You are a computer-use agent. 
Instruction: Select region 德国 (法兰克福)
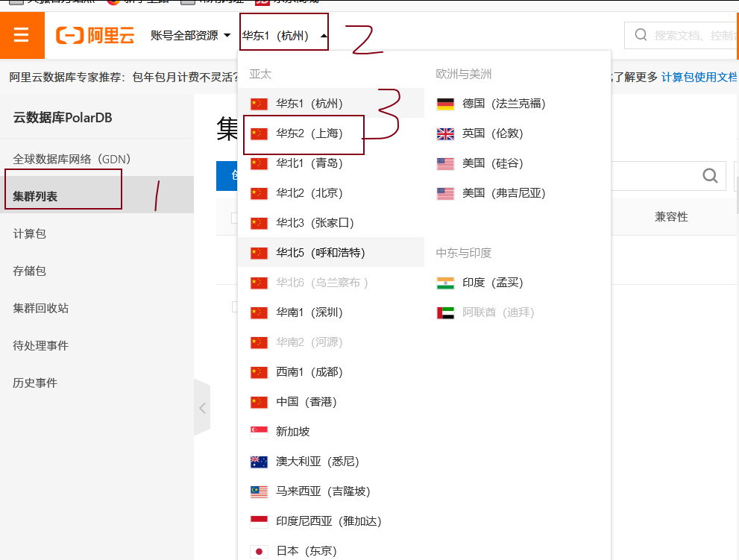[x=518, y=103]
